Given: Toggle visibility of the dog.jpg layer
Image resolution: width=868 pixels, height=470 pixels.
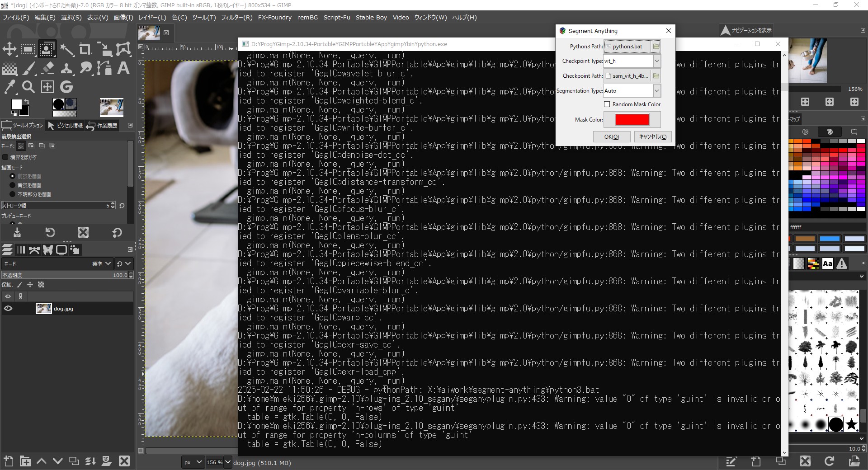Looking at the screenshot, I should (8, 309).
